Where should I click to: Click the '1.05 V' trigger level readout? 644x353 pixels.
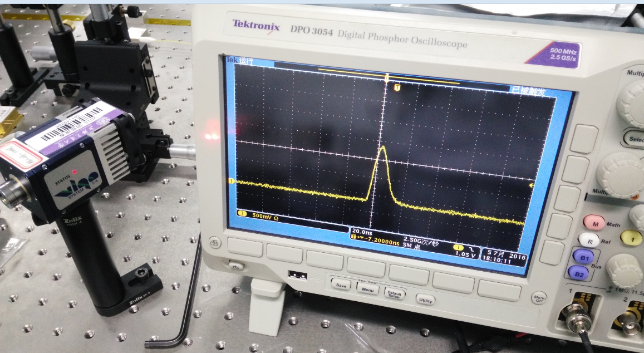pos(465,255)
